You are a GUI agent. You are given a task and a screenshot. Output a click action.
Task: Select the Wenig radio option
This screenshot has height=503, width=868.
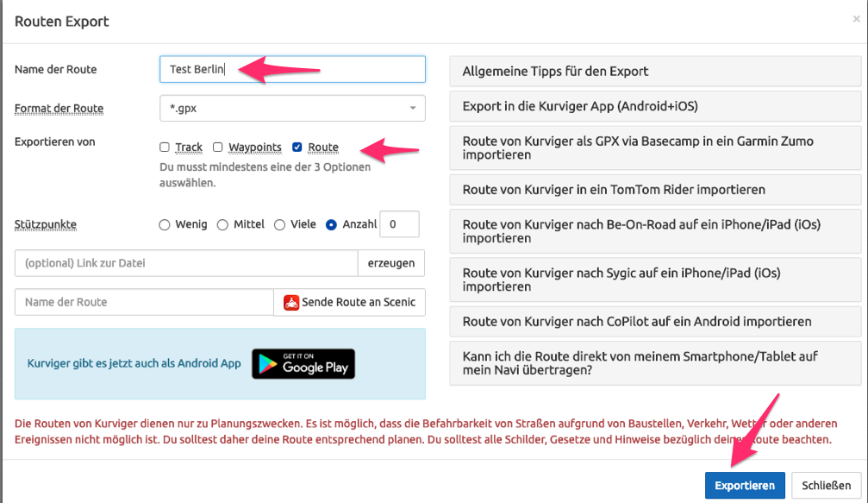pyautogui.click(x=165, y=224)
